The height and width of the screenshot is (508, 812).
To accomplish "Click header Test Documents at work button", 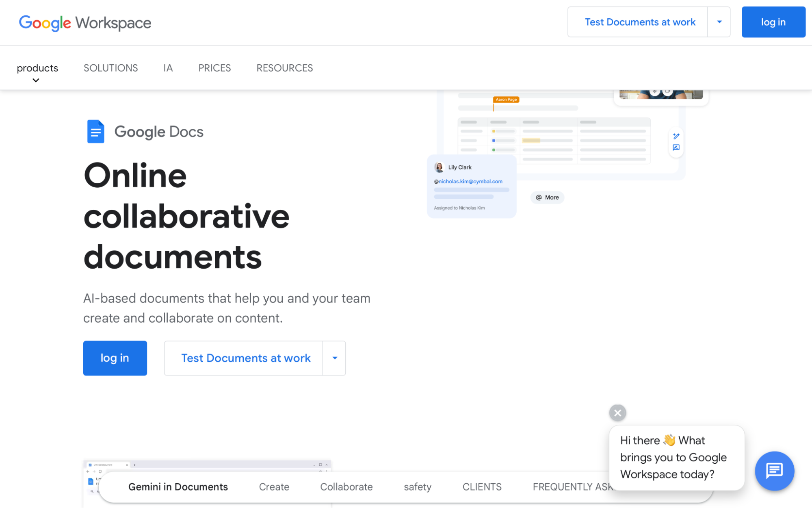I will pos(638,22).
